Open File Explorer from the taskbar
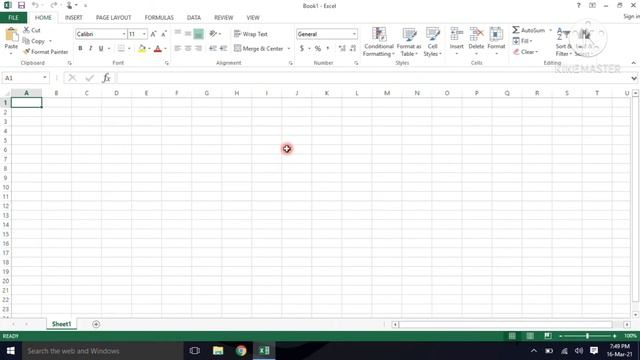640x360 pixels. click(x=218, y=351)
